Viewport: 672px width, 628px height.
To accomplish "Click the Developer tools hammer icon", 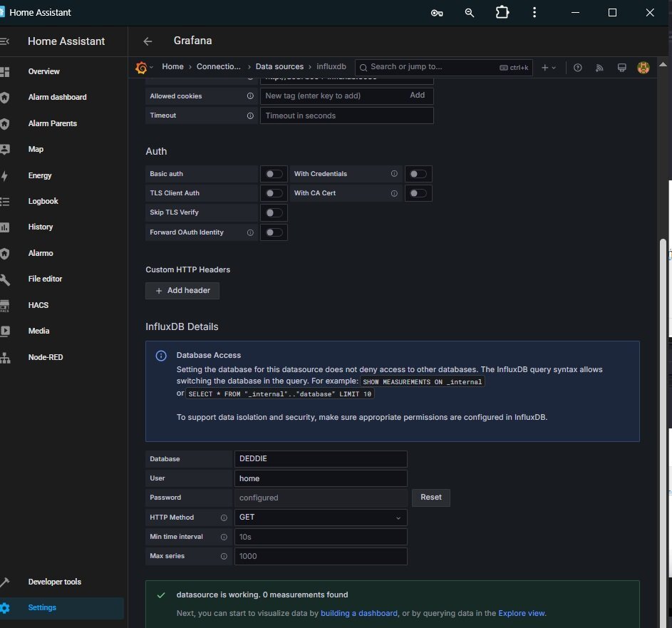I will 5,582.
